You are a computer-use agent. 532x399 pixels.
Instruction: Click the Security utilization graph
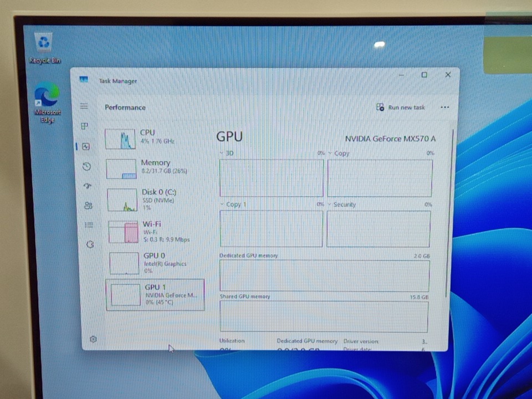coord(378,229)
